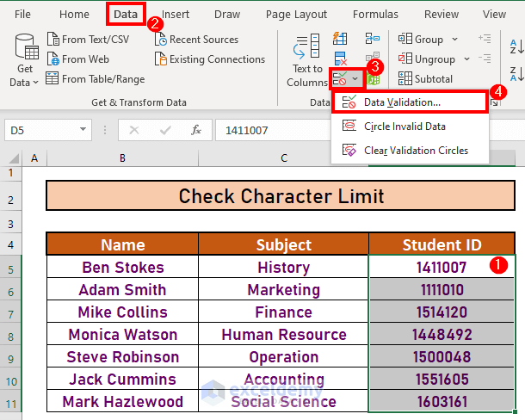Select cell with Human Resource
The width and height of the screenshot is (525, 420).
pyautogui.click(x=284, y=335)
